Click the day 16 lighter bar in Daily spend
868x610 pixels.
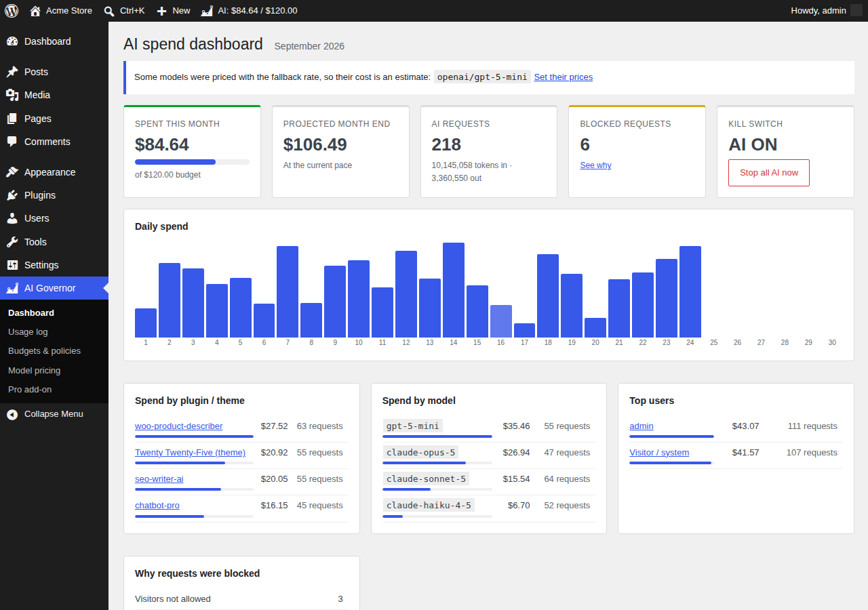click(x=501, y=321)
